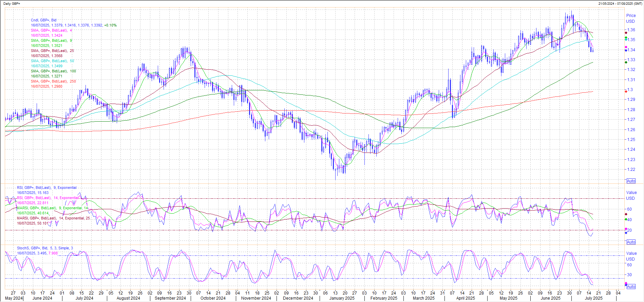This screenshot has width=644, height=302.
Task: Select the MARSI value 50.101
Action: click(x=43, y=223)
